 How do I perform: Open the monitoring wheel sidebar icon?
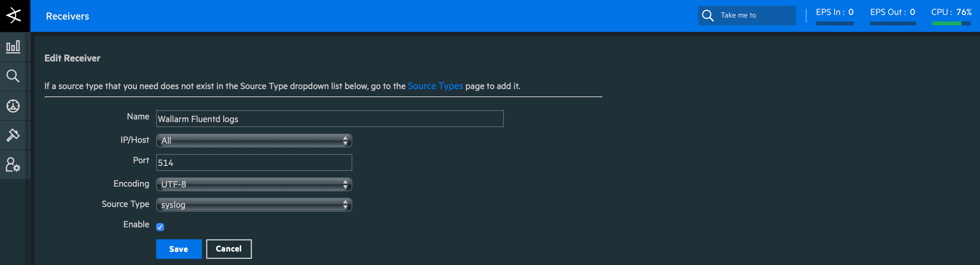click(13, 106)
